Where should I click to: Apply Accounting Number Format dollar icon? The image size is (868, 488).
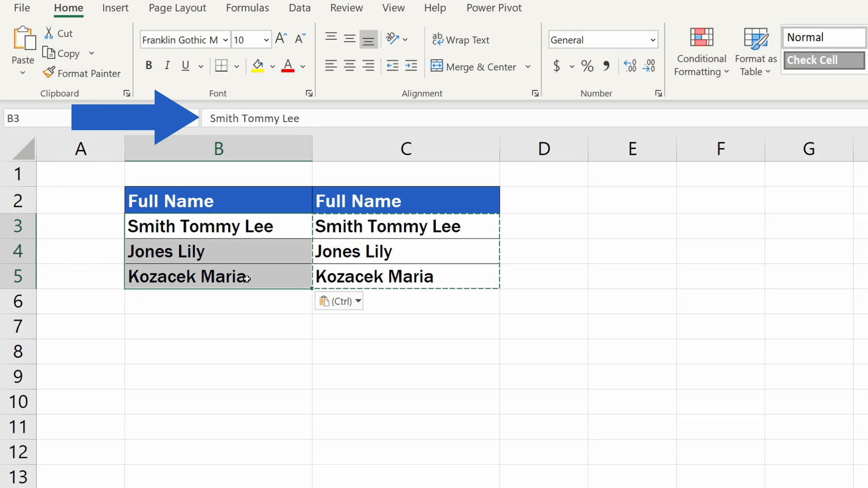(557, 66)
